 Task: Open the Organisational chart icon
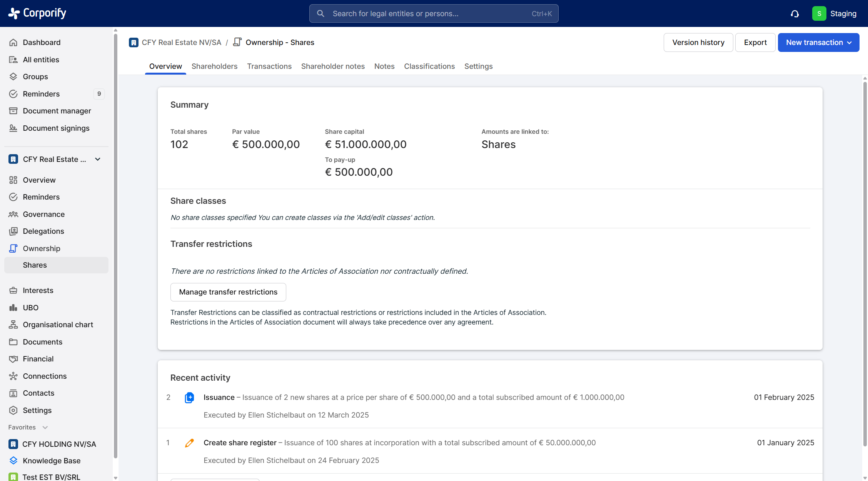coord(13,325)
